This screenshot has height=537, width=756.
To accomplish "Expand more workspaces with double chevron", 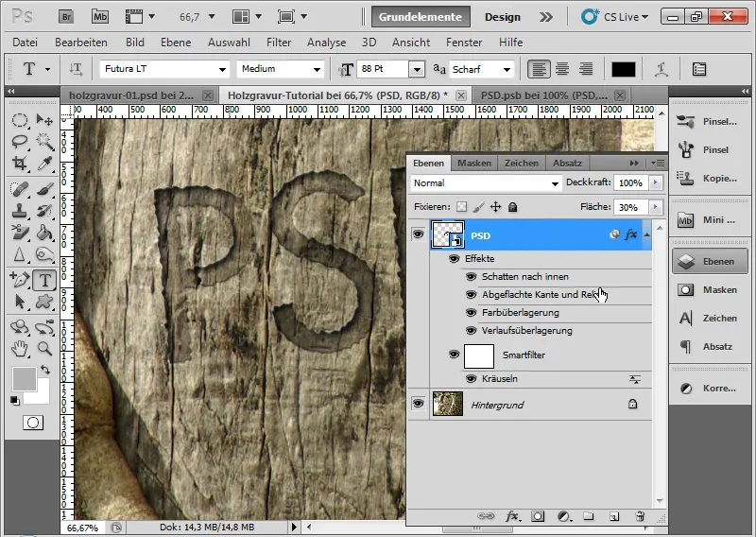I will [x=546, y=17].
